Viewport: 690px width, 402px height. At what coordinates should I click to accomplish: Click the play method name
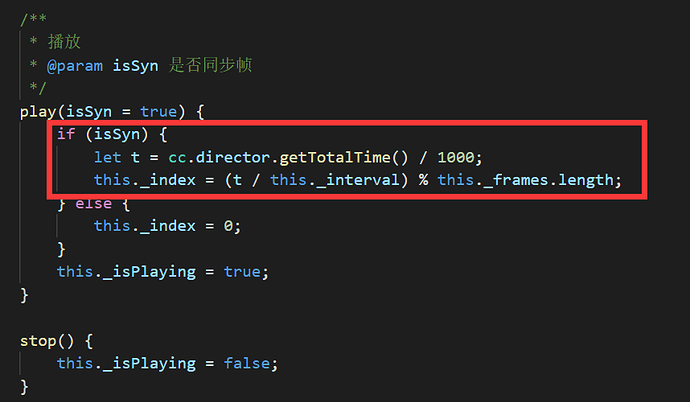click(37, 111)
